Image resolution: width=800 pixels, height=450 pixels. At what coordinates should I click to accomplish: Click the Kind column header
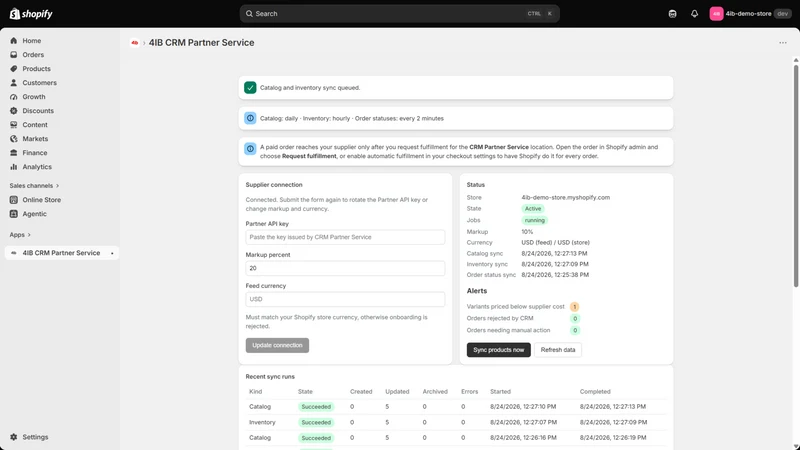coord(256,392)
